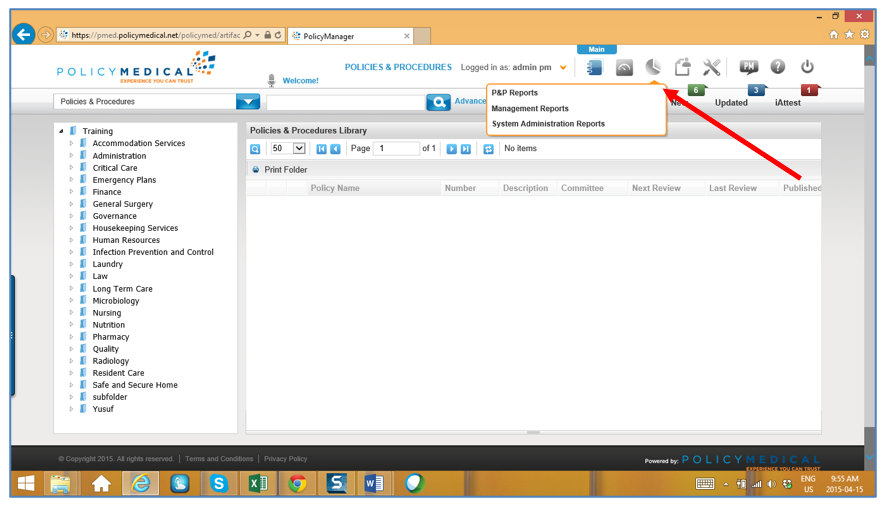The image size is (884, 508).
Task: Click the microphone icon beside Welcome
Action: point(271,81)
